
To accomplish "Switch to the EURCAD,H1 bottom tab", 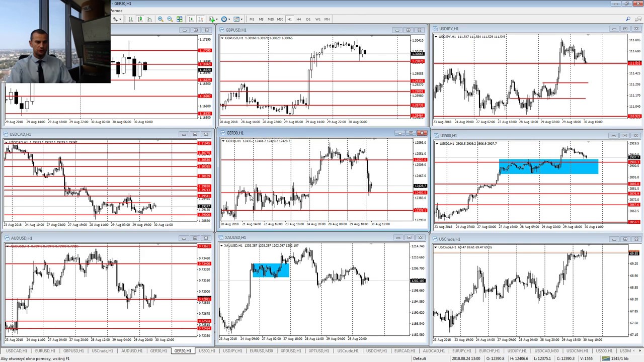I will 405,350.
